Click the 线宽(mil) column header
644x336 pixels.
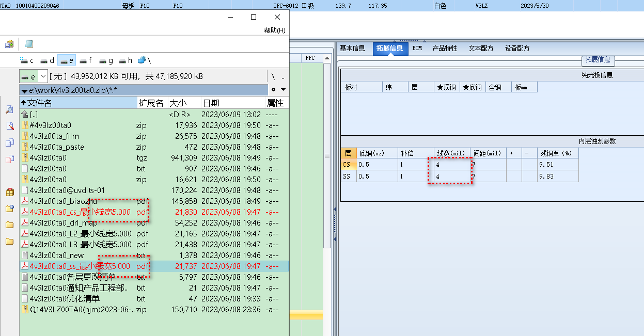pyautogui.click(x=452, y=153)
